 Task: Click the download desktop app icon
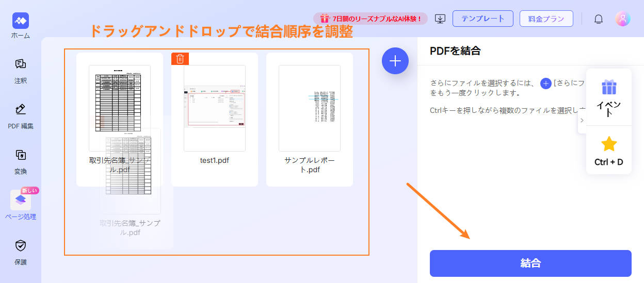(x=440, y=19)
